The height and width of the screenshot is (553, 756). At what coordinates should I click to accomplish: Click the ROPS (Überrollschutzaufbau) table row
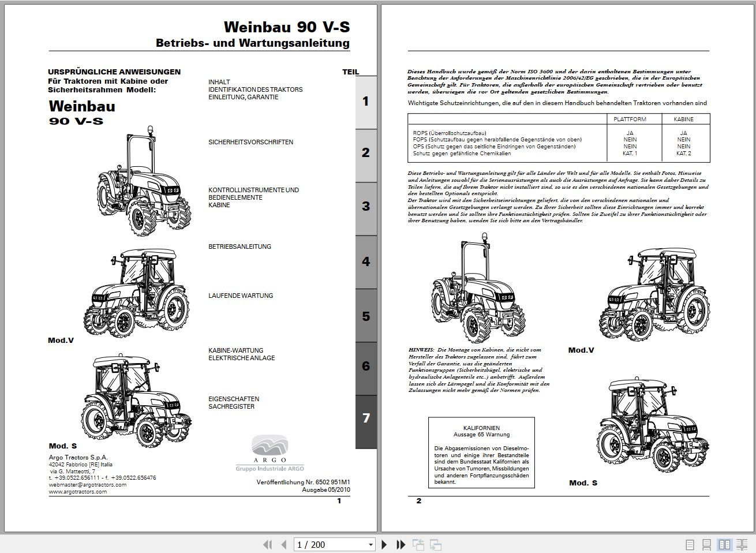point(450,133)
